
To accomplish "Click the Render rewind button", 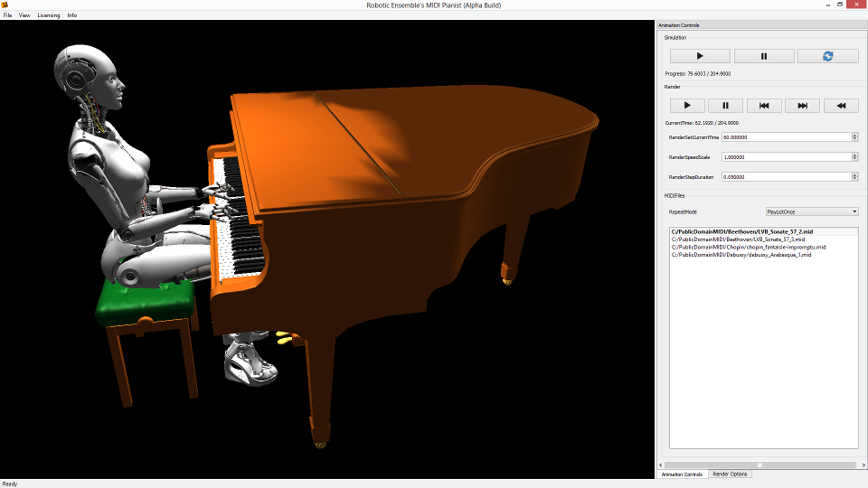I will (841, 105).
